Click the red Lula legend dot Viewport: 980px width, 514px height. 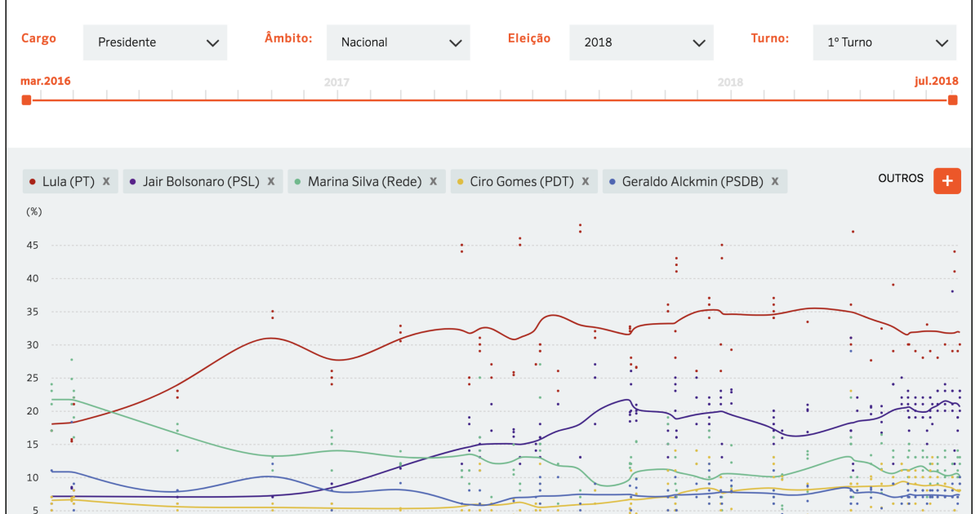(33, 182)
